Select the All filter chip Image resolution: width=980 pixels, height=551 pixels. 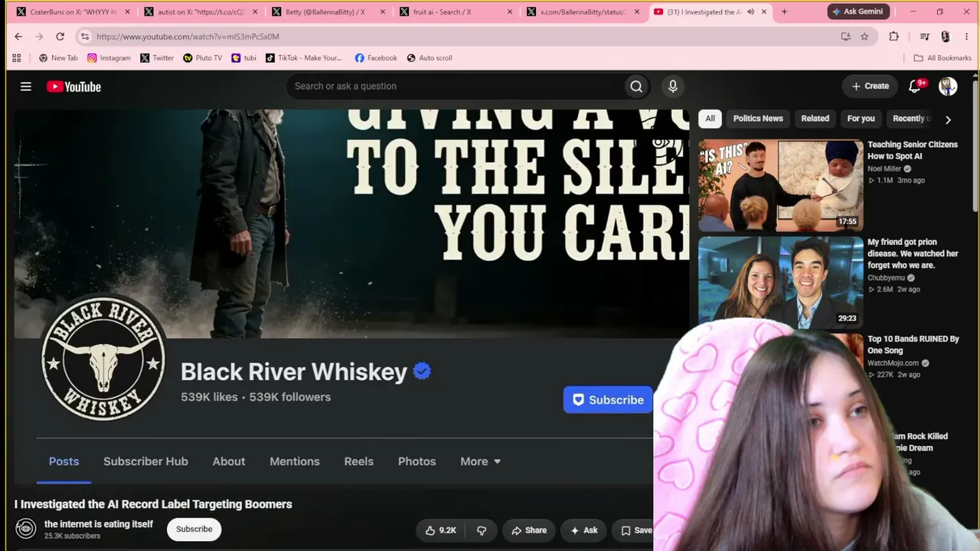click(x=710, y=119)
